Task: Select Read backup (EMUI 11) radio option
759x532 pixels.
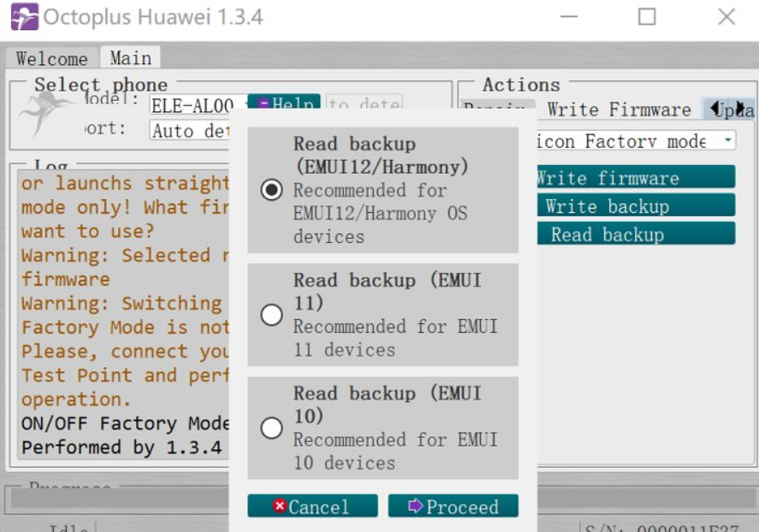Action: [x=271, y=315]
